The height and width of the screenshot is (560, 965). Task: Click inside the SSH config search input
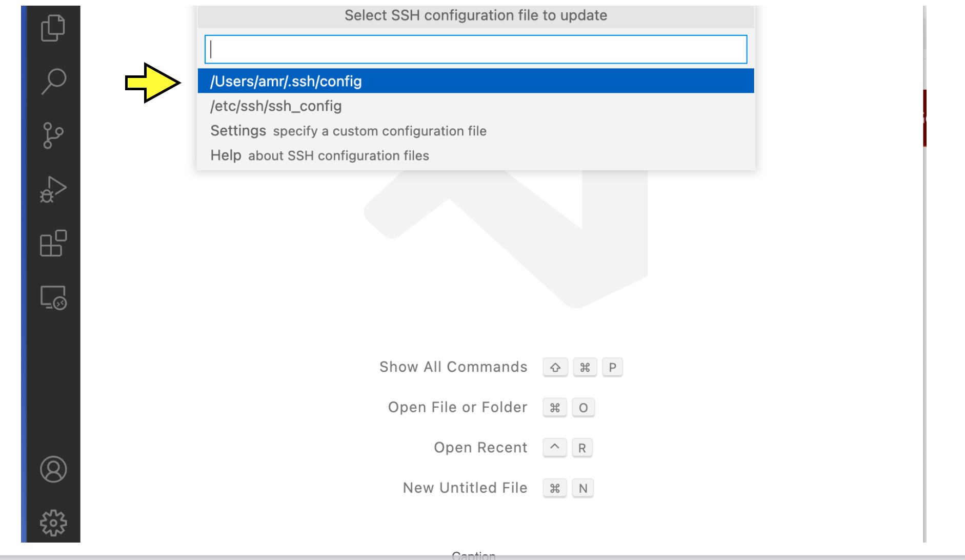click(x=476, y=49)
